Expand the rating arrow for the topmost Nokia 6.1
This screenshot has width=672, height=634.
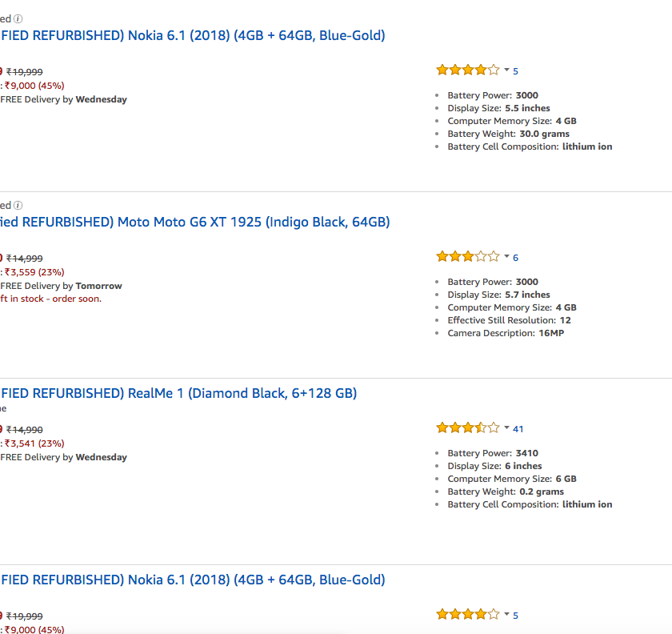click(506, 70)
